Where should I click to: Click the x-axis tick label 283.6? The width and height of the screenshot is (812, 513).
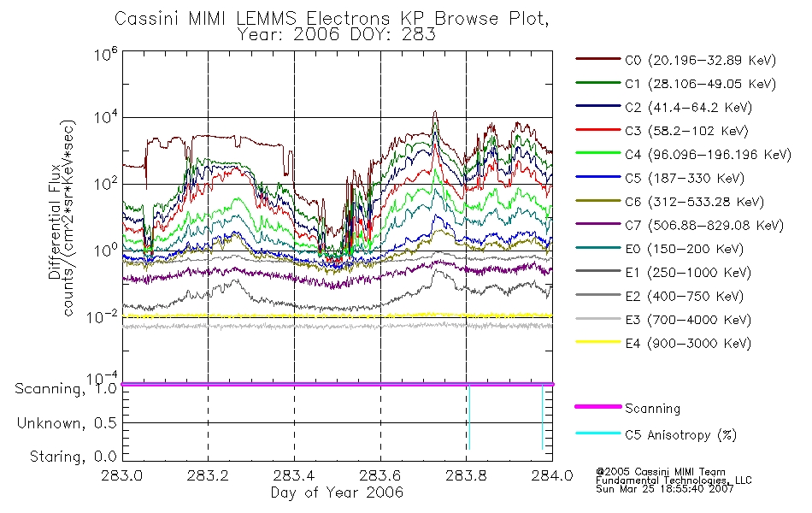coord(380,475)
